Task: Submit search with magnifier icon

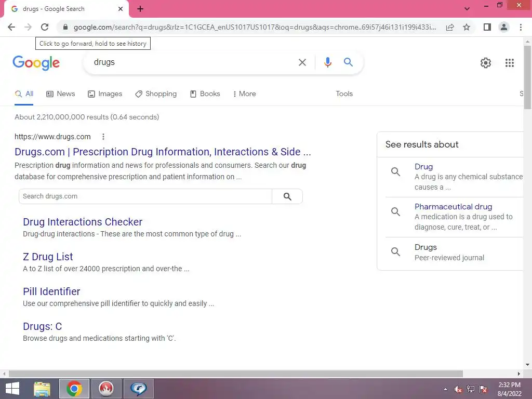Action: pos(348,62)
